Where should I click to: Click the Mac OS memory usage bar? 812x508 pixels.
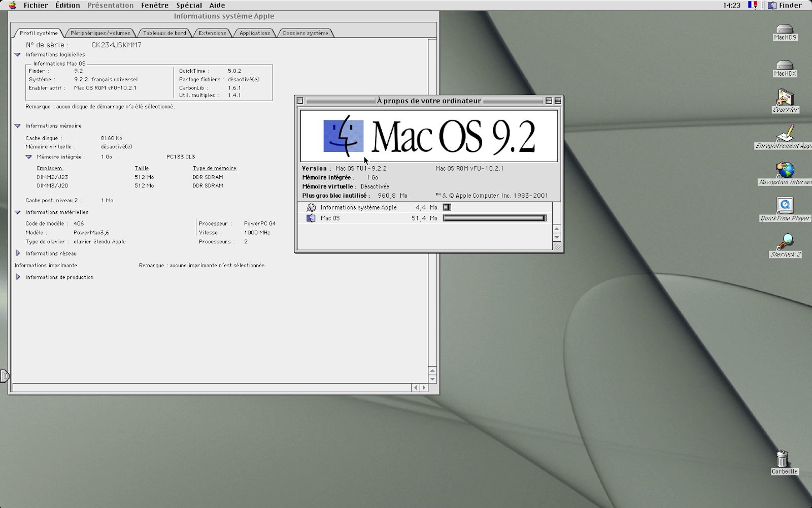[495, 218]
